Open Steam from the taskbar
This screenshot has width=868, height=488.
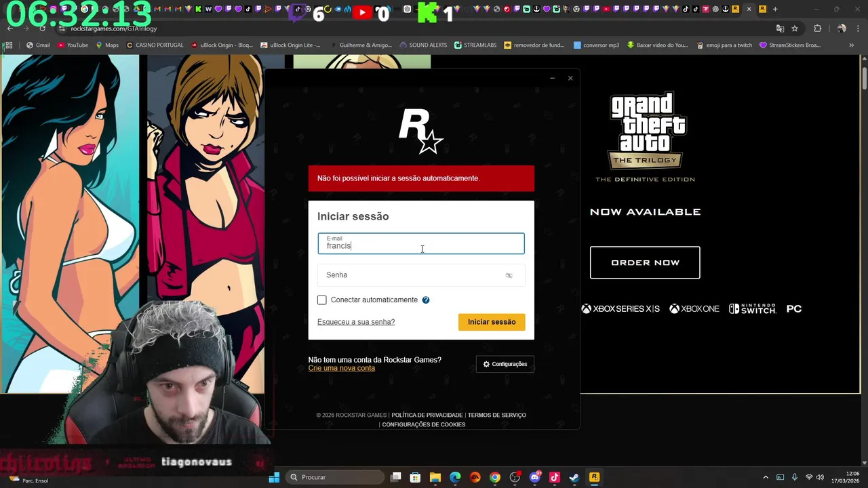coord(574,477)
